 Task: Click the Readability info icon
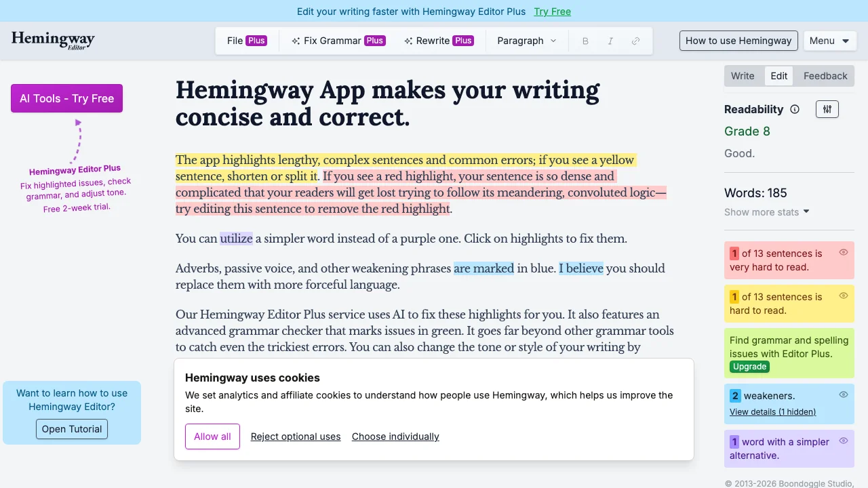795,109
